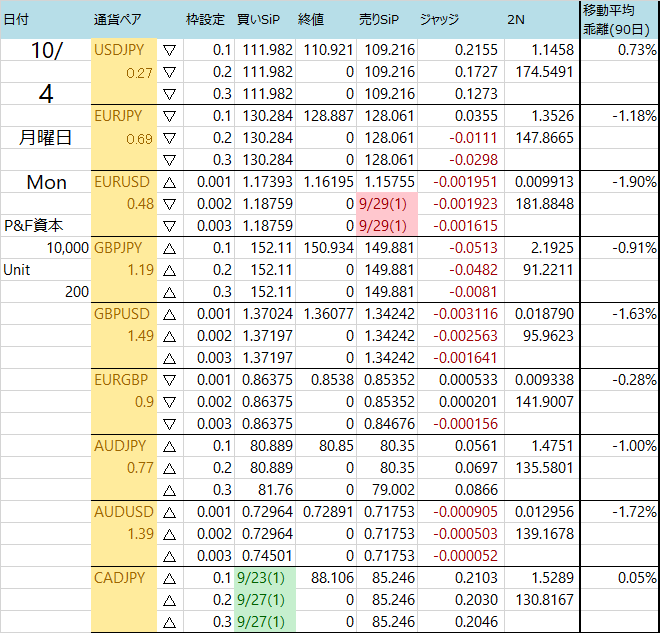Click the AUDUSD closing price 0.72891
Viewport: 660px width, 633px height.
328,512
